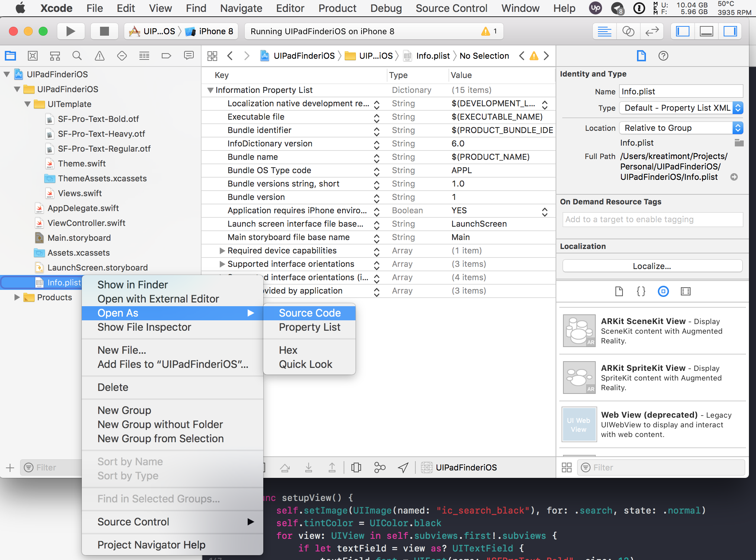Viewport: 756px width, 560px height.
Task: Collapse Information Property List disclosure triangle
Action: 210,90
